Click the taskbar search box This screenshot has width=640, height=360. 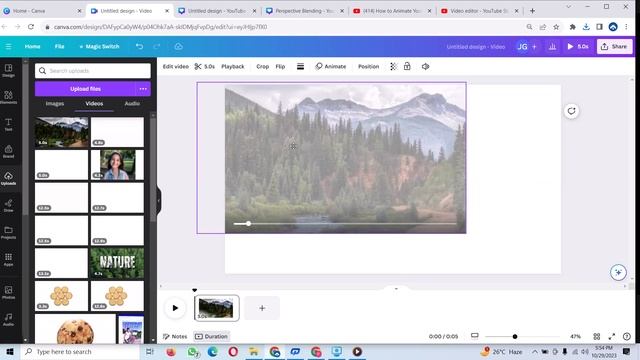(x=80, y=351)
